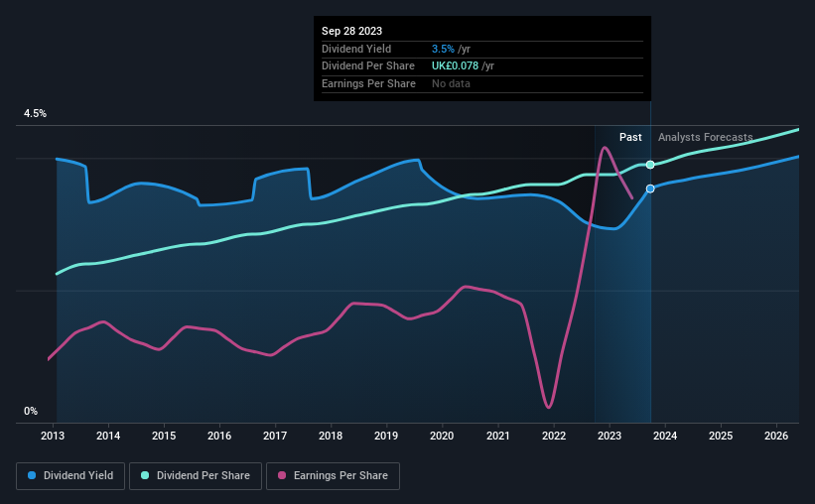Click the 3.5% dividend yield value in tooltip

[443, 49]
